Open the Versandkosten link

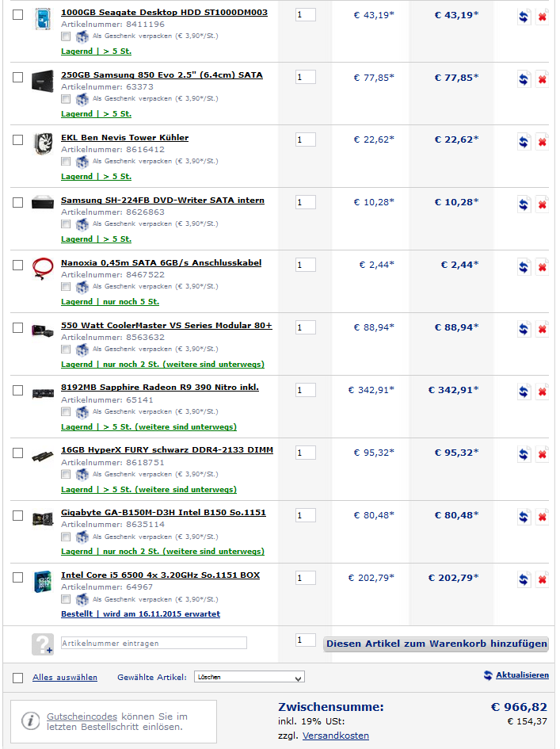point(335,736)
